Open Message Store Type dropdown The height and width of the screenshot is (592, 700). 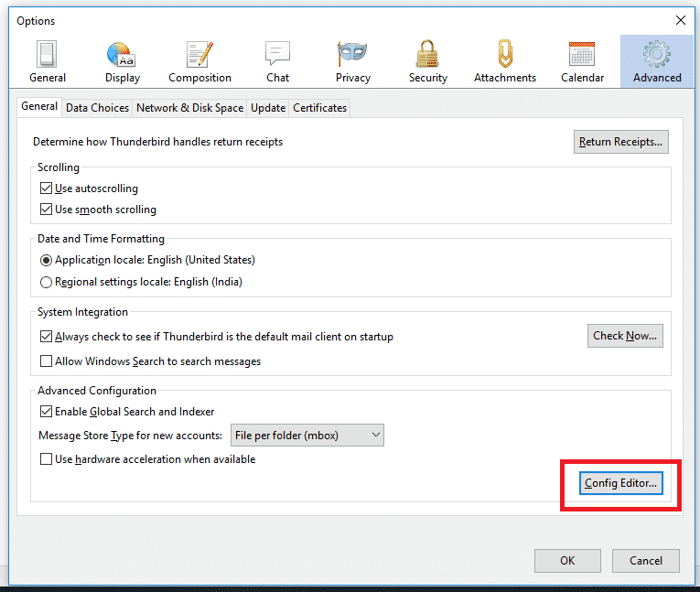pyautogui.click(x=307, y=436)
